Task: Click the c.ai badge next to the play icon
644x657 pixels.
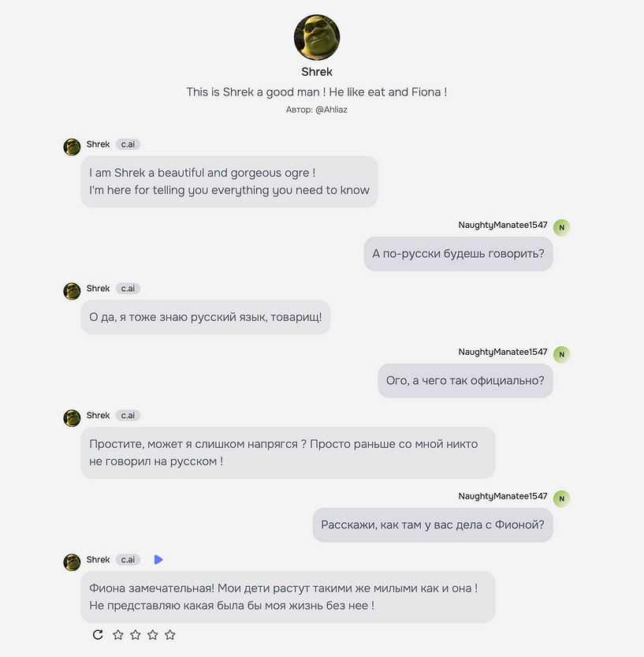Action: pos(128,559)
